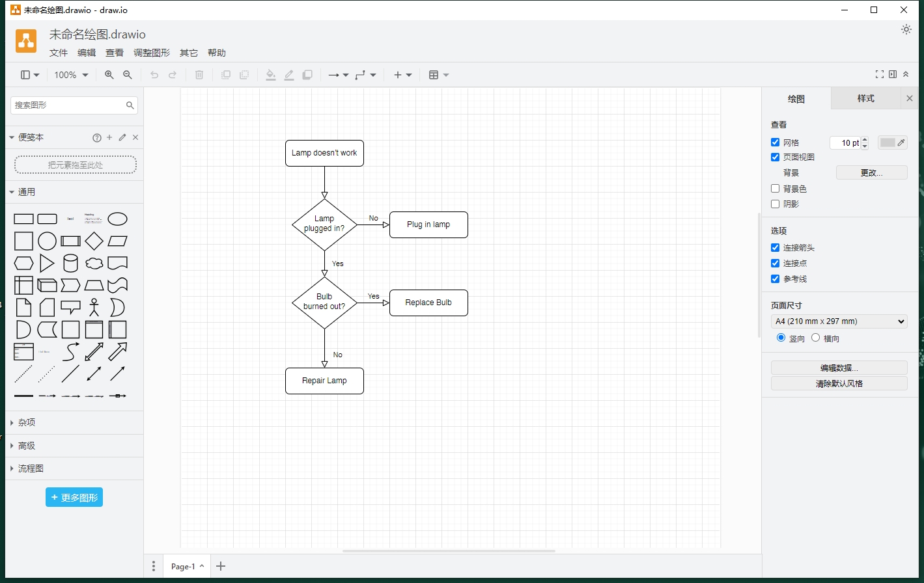The height and width of the screenshot is (583, 924).
Task: Switch to the 样式 tab
Action: click(866, 98)
